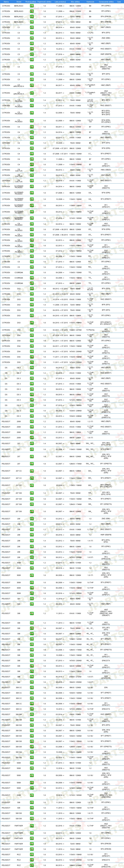
Task: Select the '1.6 Racing' body cell in DS3 row
Action: 90,330
